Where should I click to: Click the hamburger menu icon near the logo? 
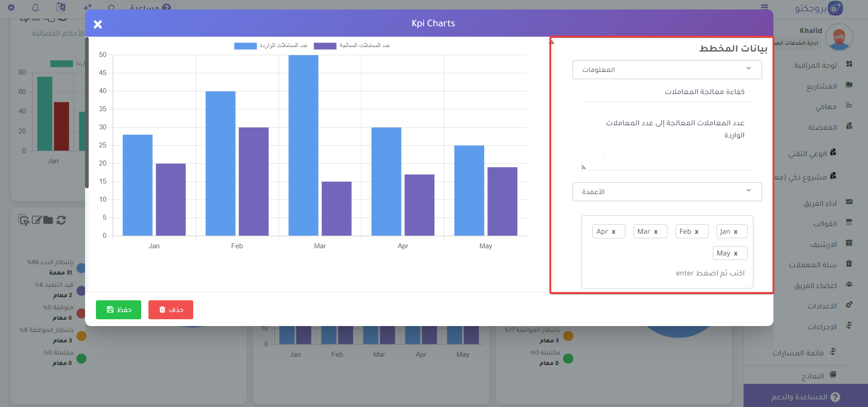(764, 7)
